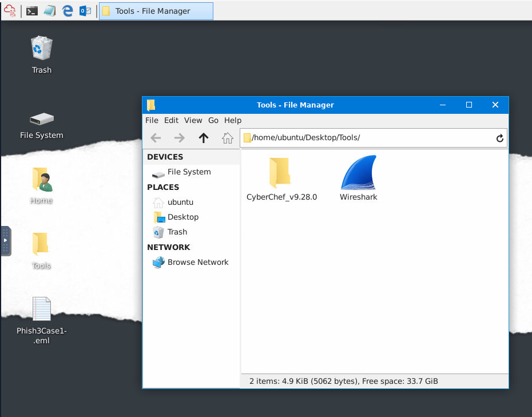
Task: Open Outlook from the top panel
Action: (x=85, y=11)
